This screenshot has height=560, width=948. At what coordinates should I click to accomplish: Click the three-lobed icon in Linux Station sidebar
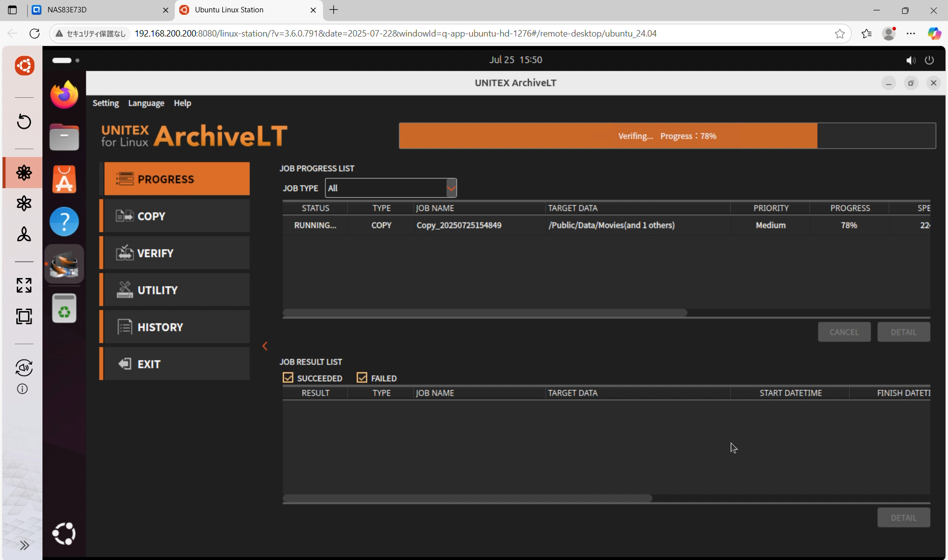pyautogui.click(x=24, y=234)
